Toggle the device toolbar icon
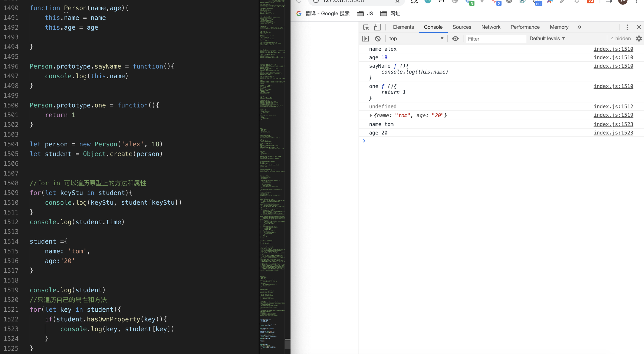644x354 pixels. tap(377, 27)
